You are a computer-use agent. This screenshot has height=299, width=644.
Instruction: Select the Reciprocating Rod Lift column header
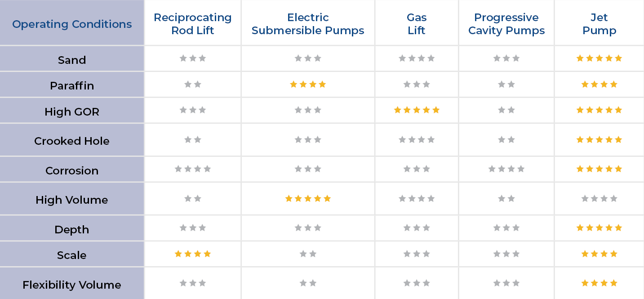[193, 24]
